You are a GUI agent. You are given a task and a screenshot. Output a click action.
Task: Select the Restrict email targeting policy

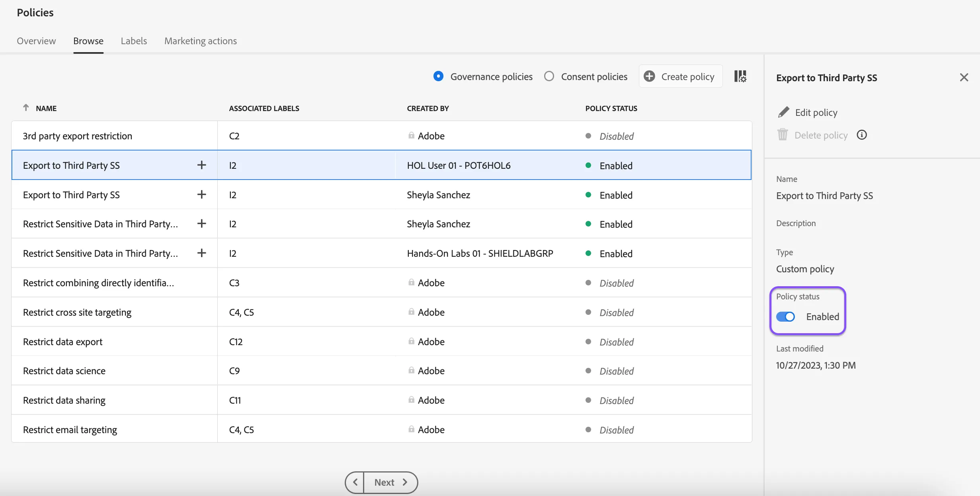pyautogui.click(x=70, y=430)
